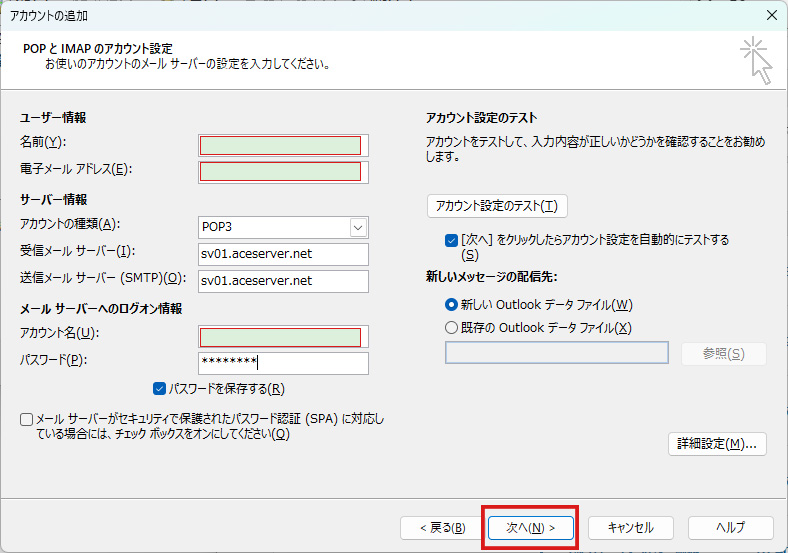Viewport: 788px width, 553px height.
Task: Focus the アカウント名 text field
Action: tap(283, 336)
